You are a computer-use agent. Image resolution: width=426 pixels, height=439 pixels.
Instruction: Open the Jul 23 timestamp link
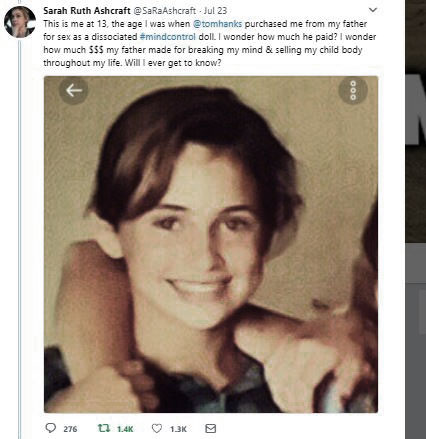pos(215,11)
